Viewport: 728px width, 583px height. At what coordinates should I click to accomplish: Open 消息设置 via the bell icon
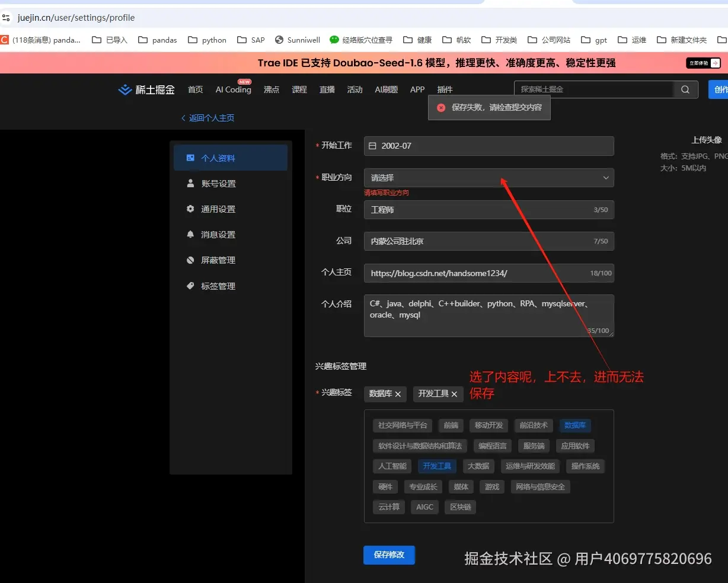(189, 234)
